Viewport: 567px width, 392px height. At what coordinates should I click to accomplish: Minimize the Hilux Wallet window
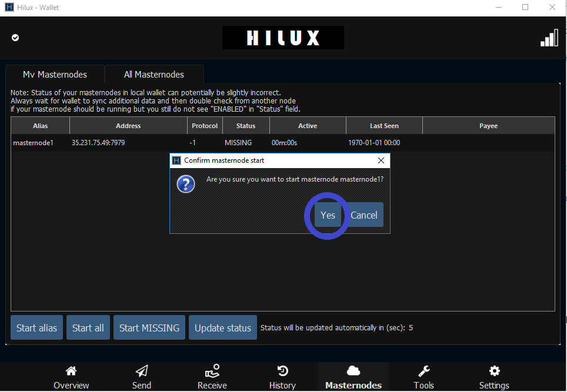(499, 7)
